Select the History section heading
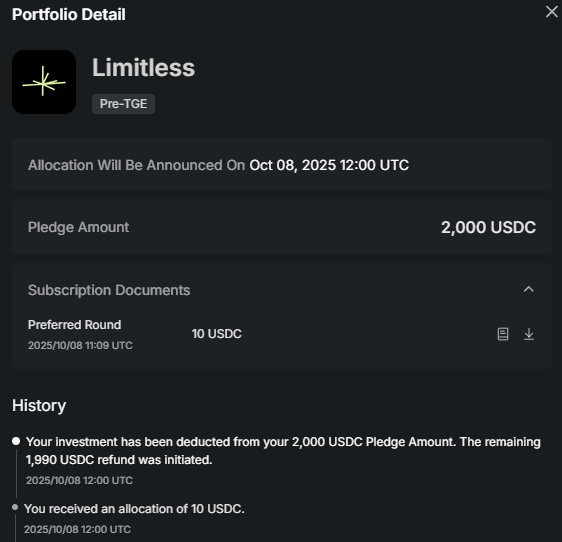This screenshot has height=542, width=562. (39, 405)
